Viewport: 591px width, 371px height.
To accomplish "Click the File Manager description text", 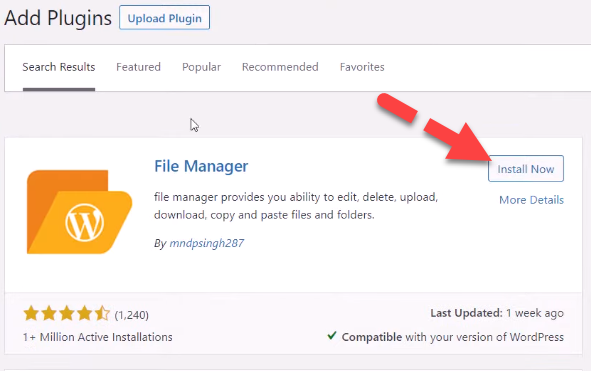I will [296, 206].
